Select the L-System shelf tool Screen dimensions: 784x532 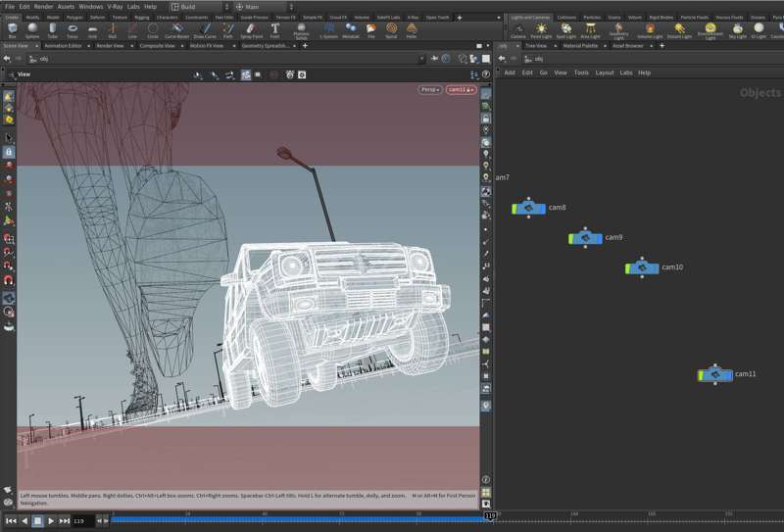[x=328, y=30]
